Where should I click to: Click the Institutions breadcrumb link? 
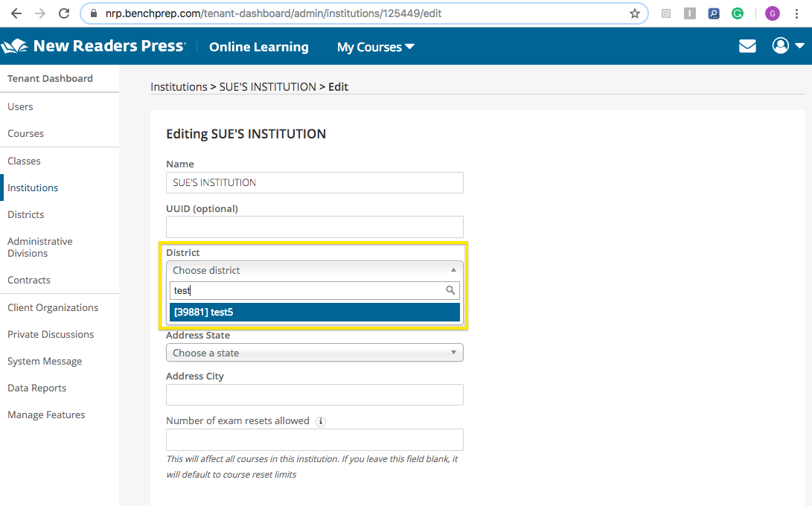179,87
